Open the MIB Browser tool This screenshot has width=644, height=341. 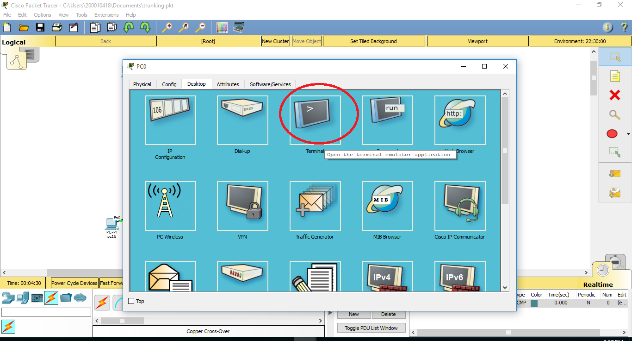[387, 206]
